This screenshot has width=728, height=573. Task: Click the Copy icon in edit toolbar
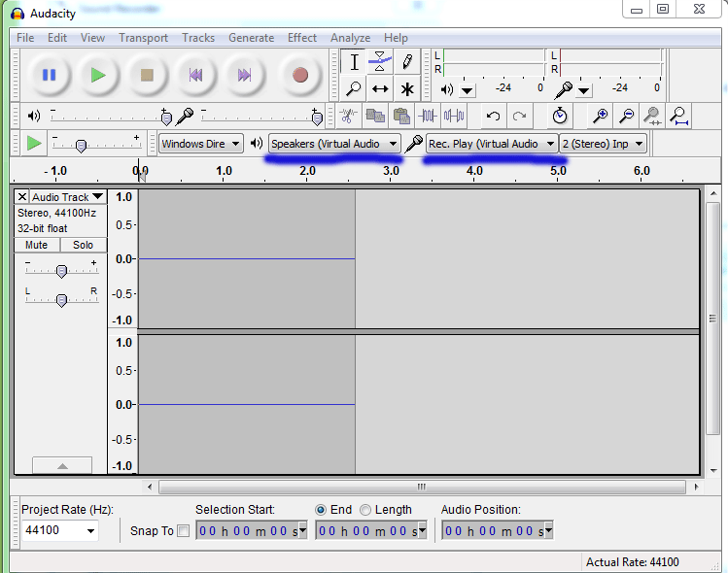375,116
